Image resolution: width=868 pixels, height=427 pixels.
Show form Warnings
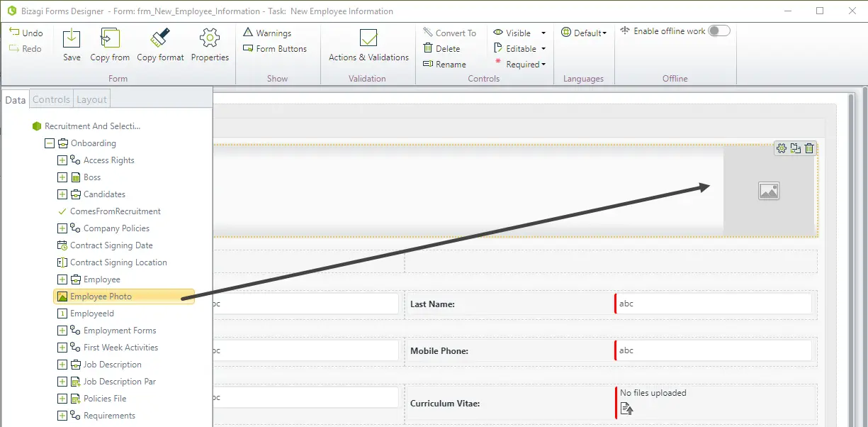point(267,33)
